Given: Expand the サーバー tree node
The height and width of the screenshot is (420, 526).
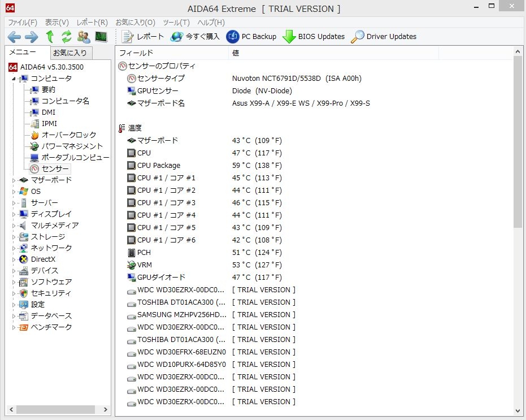Looking at the screenshot, I should [x=14, y=203].
